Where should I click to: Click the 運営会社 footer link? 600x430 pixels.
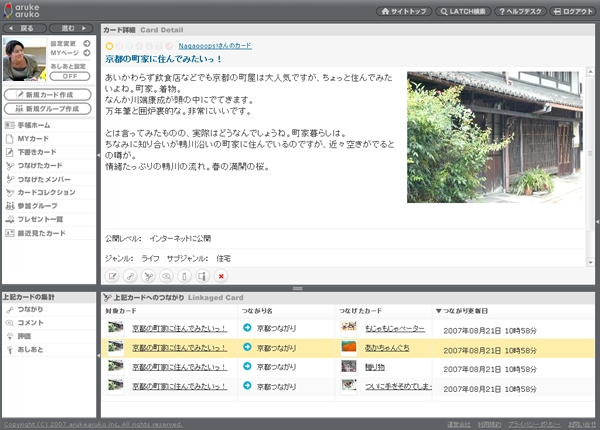[459, 424]
